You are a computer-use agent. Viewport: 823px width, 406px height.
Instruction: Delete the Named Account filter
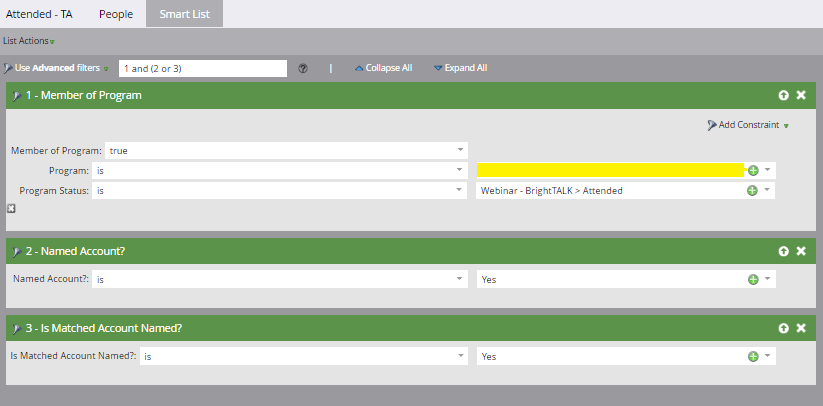click(x=801, y=251)
